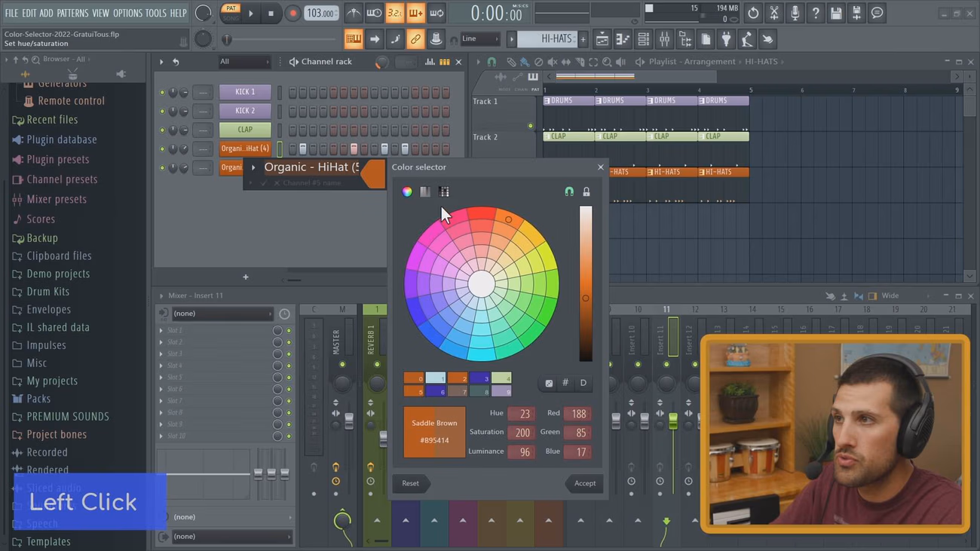Toggle the lock icon in Color selector
This screenshot has height=551, width=980.
[586, 192]
